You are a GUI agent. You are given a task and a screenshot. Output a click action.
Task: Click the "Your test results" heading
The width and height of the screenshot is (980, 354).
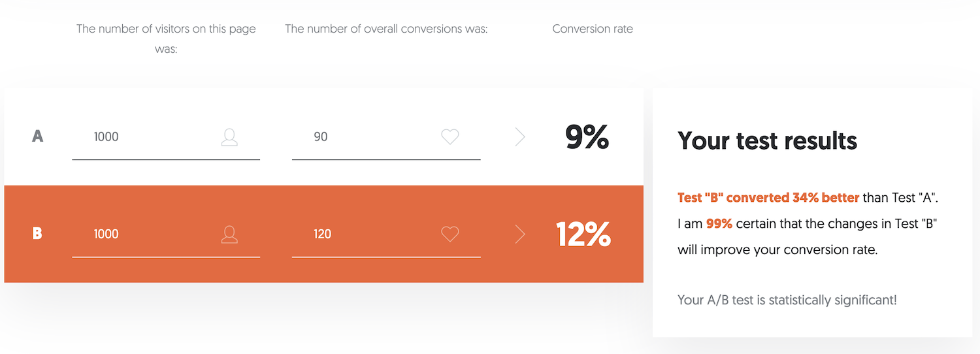tap(767, 140)
